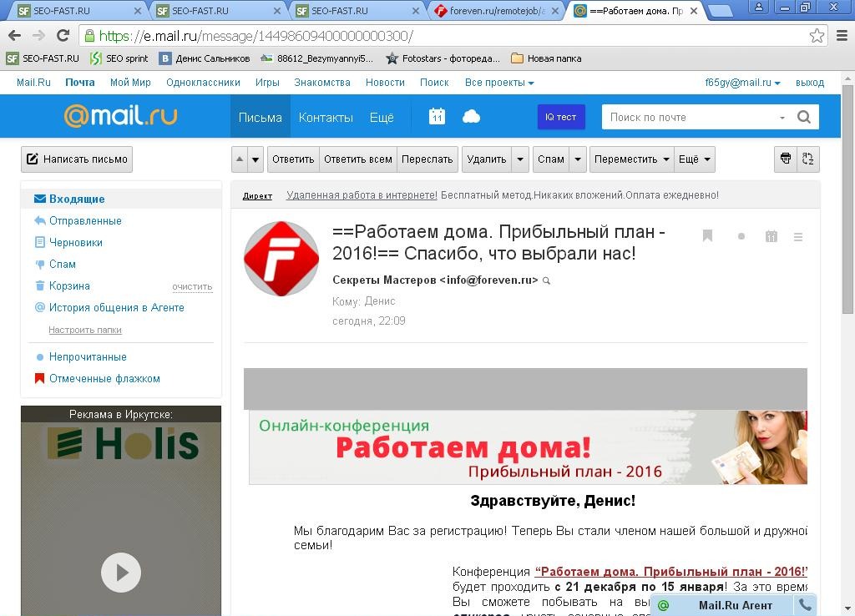Expand the Удалить dropdown arrow

(x=520, y=159)
